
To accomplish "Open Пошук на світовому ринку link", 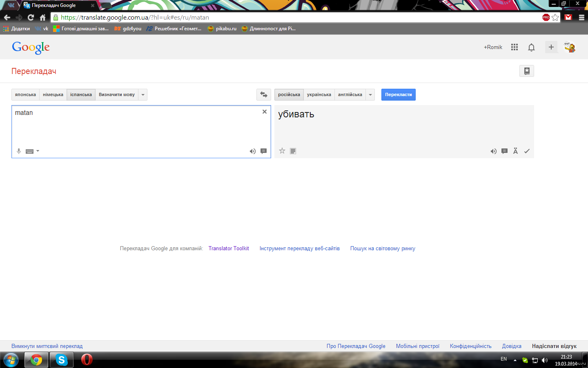I will coord(383,248).
